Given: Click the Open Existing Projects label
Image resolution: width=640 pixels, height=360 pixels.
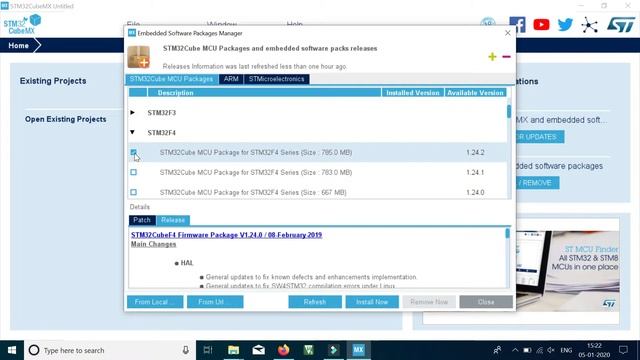Looking at the screenshot, I should click(66, 119).
